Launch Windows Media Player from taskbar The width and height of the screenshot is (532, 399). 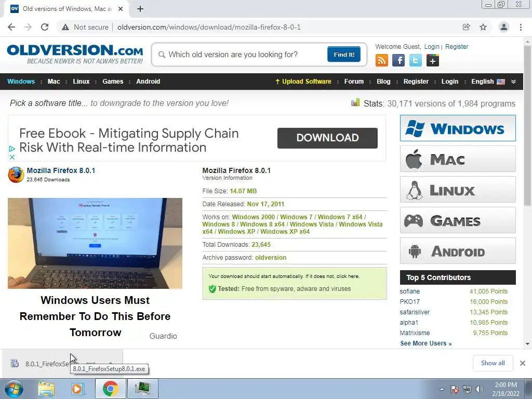tap(77, 389)
